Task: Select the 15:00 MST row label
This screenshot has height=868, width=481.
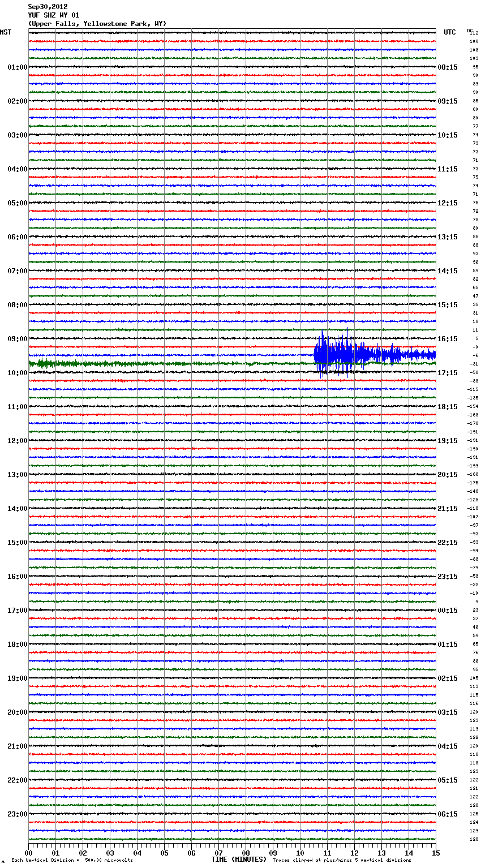Action: point(18,543)
